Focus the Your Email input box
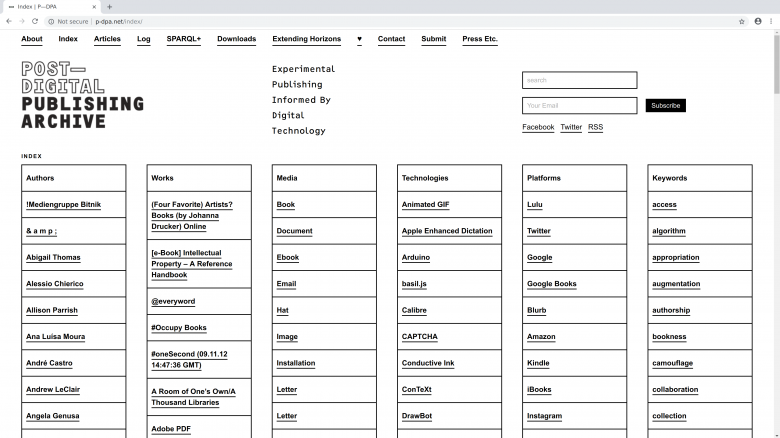This screenshot has width=780, height=438. pos(579,105)
